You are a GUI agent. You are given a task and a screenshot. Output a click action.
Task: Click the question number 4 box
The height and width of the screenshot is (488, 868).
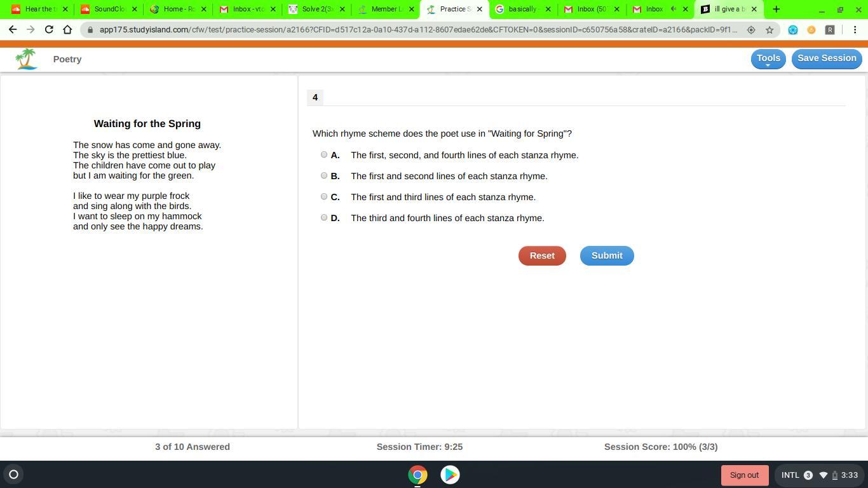tap(315, 97)
